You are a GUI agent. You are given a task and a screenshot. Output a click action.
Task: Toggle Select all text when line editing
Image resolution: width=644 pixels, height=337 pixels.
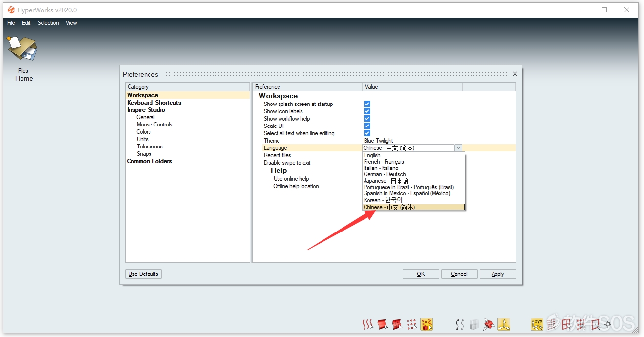tap(367, 133)
